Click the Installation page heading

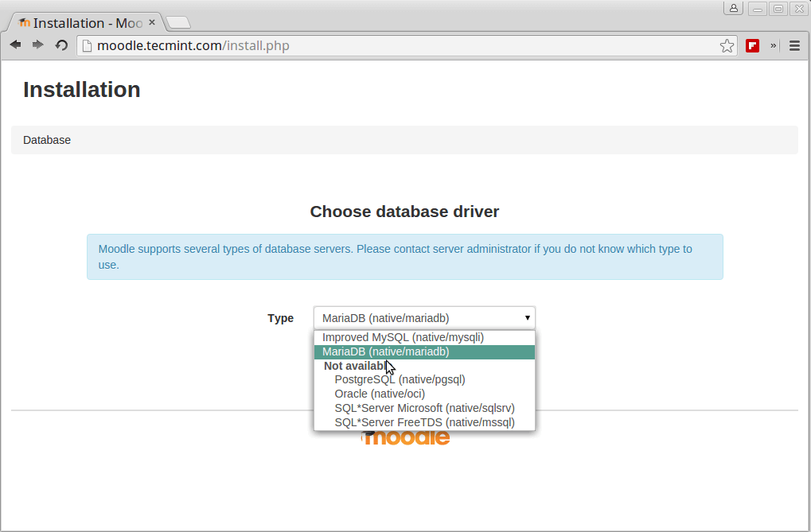82,89
